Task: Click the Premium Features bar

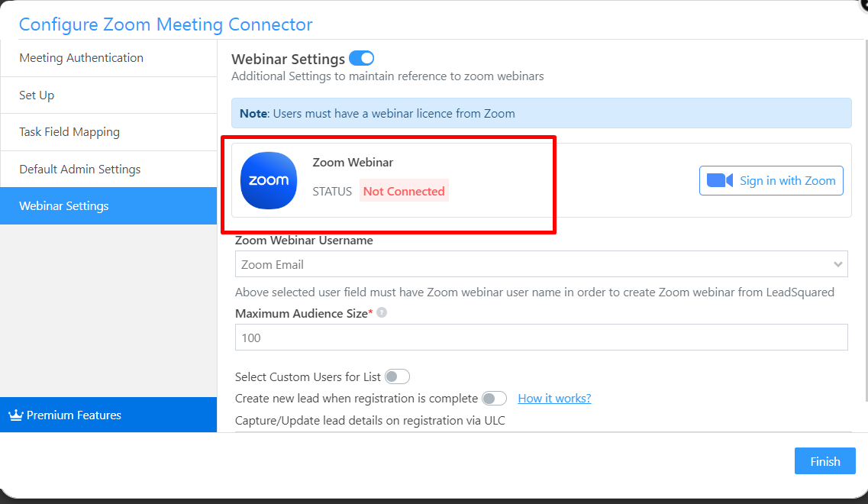Action: point(108,415)
